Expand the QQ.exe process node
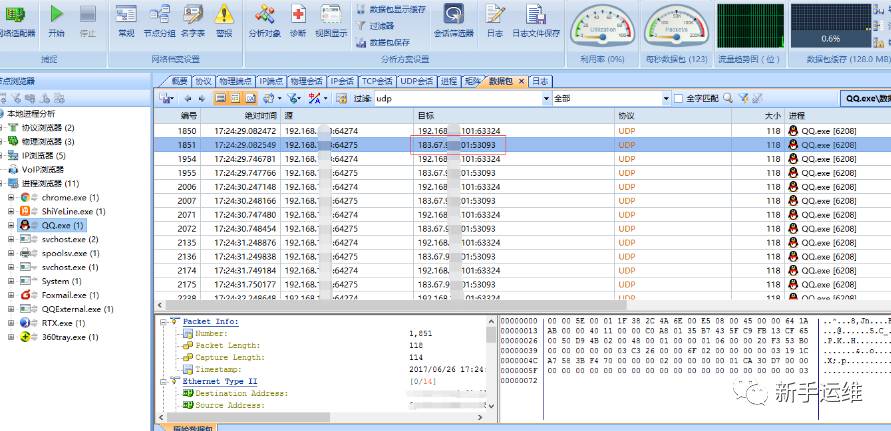The width and height of the screenshot is (891, 431). [x=11, y=225]
